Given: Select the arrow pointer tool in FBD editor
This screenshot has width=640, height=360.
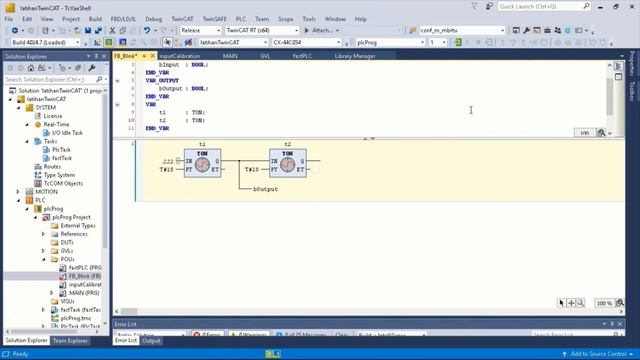Looking at the screenshot, I should pyautogui.click(x=561, y=303).
